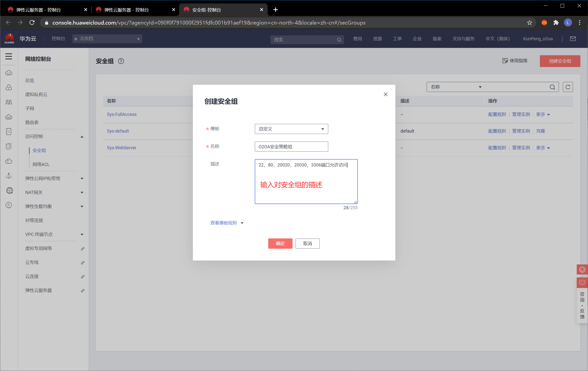588x371 pixels.
Task: Click the link icon next to 弹性云服务器
Action: (x=83, y=290)
